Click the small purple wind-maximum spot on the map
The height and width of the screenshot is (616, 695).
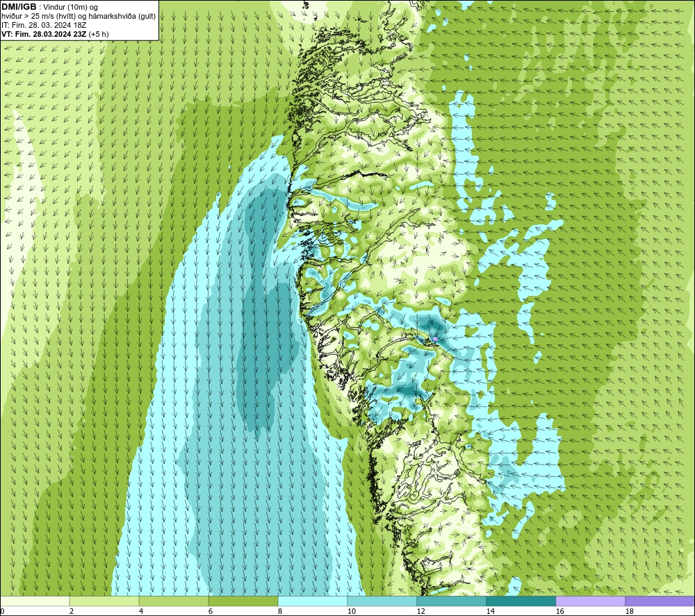[x=435, y=339]
